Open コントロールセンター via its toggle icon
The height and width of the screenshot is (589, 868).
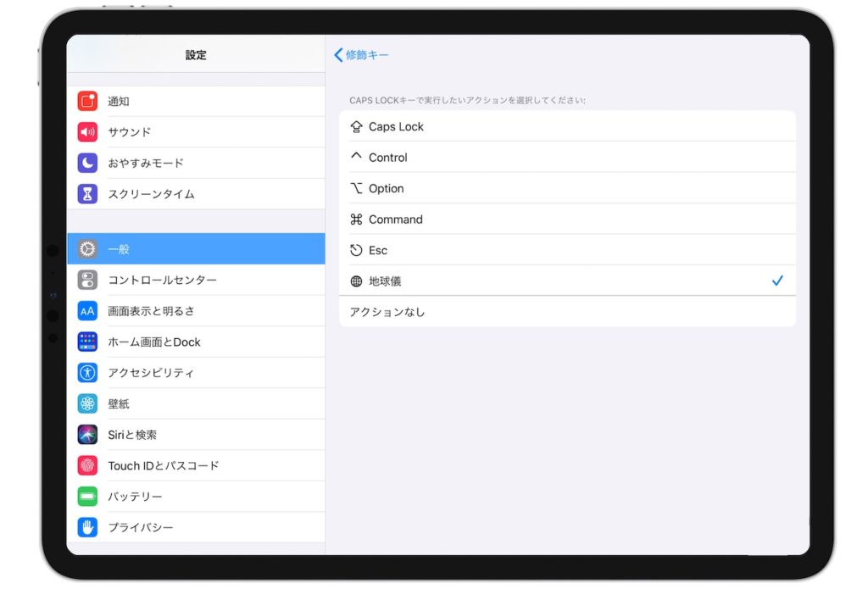click(x=87, y=280)
